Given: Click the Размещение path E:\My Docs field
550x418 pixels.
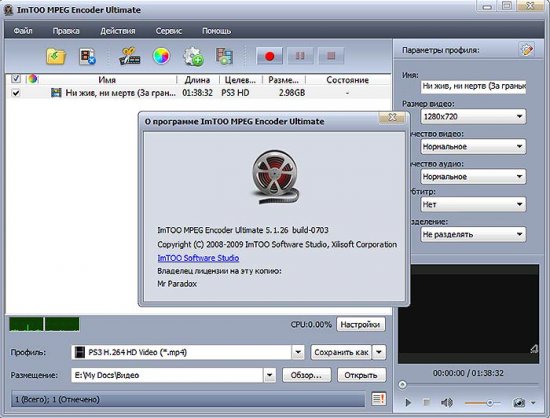Looking at the screenshot, I should (x=167, y=375).
